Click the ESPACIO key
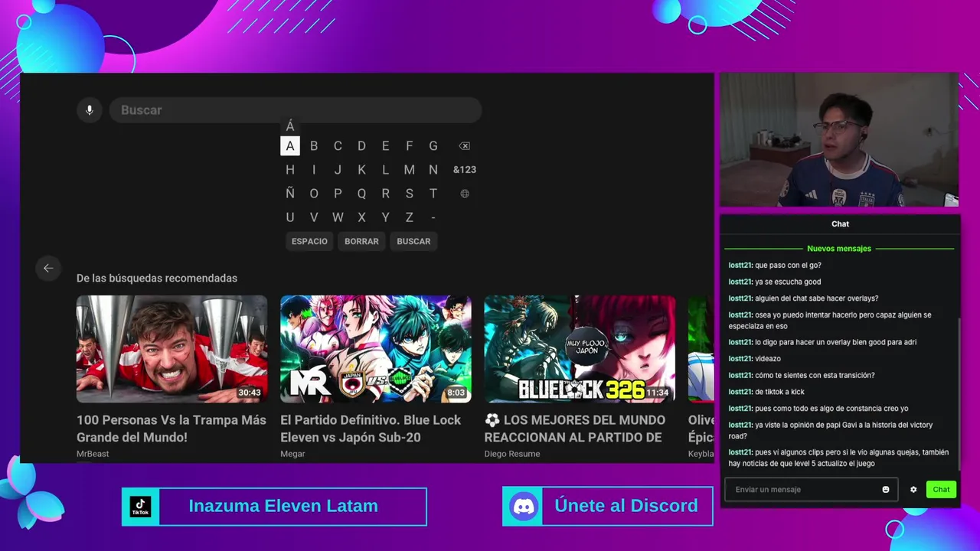Screen dimensions: 980x551 tap(309, 241)
